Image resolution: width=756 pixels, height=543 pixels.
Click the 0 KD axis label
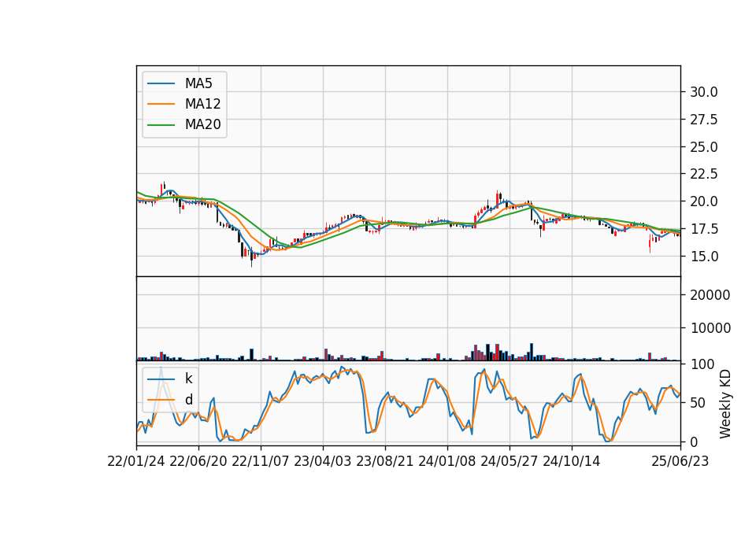pos(695,441)
